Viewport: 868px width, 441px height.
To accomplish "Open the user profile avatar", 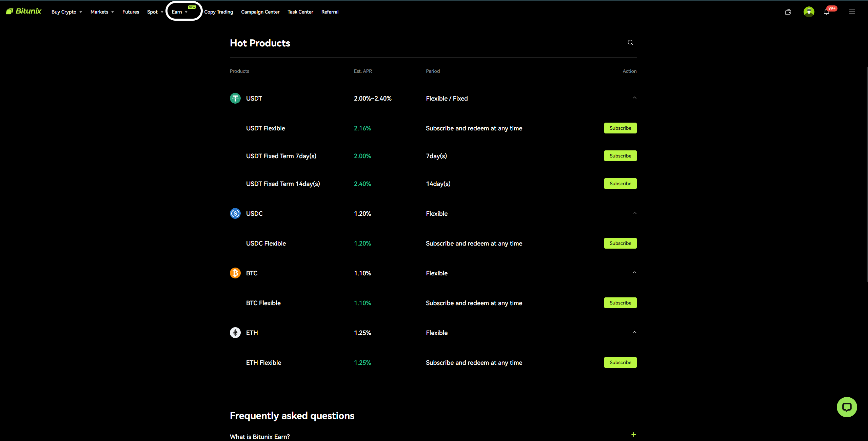I will (809, 12).
